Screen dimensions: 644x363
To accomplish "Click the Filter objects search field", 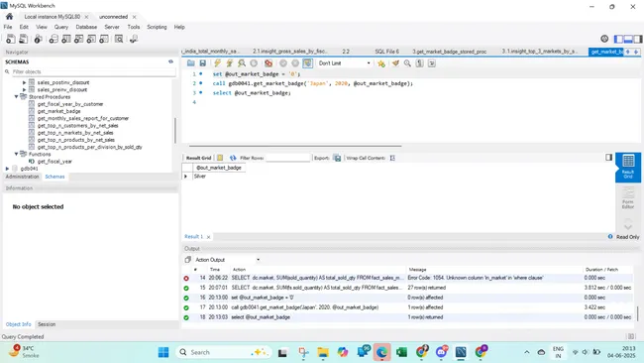I will click(94, 71).
